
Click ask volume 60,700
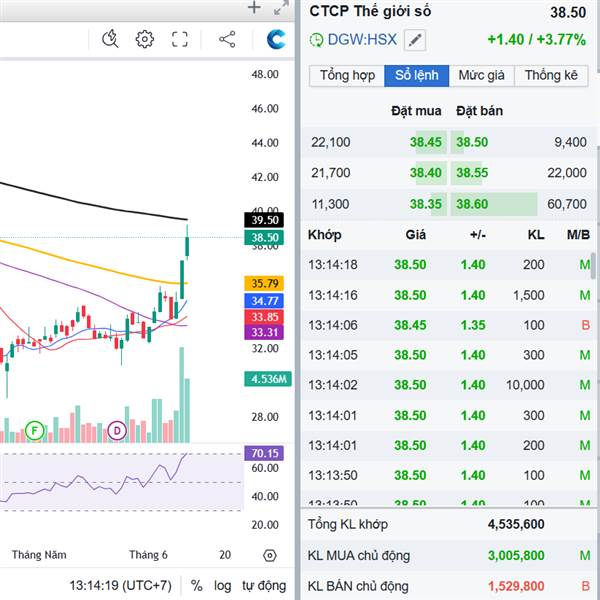[x=567, y=204]
